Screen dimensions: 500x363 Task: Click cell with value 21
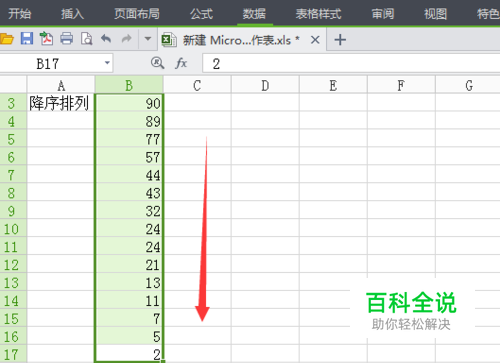(x=129, y=265)
